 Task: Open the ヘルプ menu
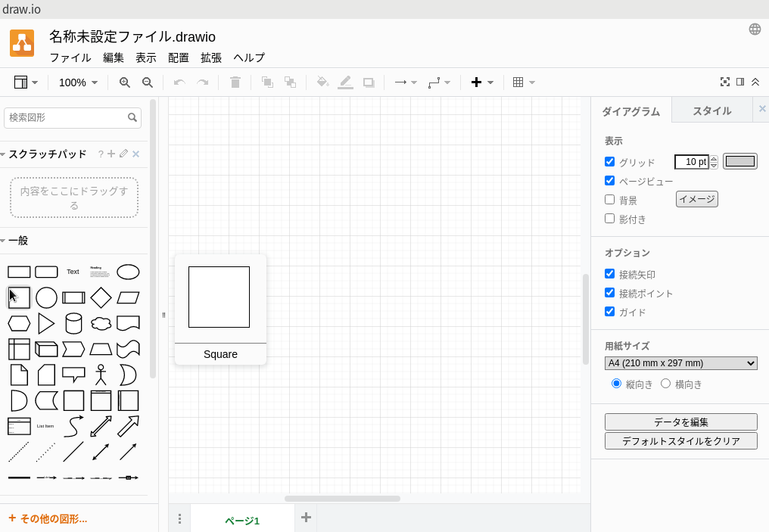coord(249,58)
